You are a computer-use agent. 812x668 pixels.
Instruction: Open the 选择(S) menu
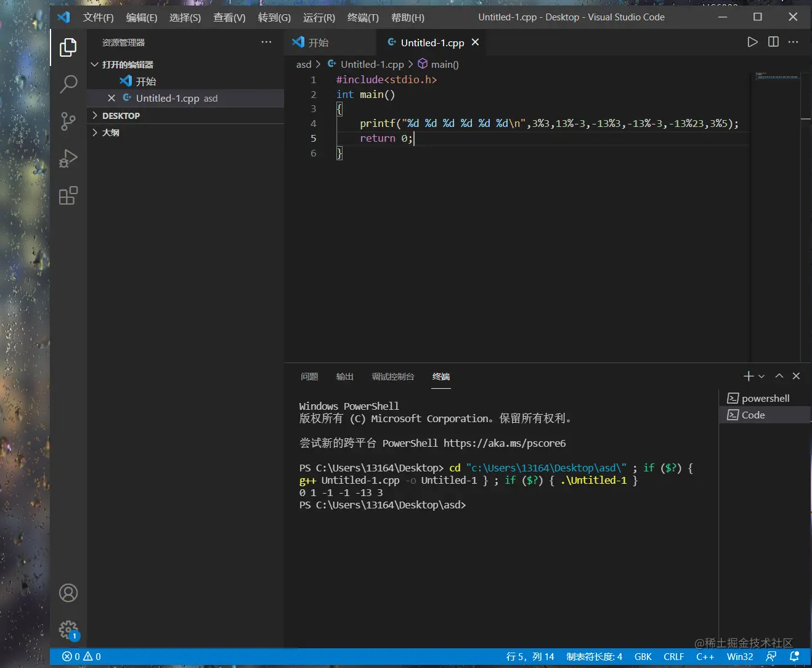point(185,17)
